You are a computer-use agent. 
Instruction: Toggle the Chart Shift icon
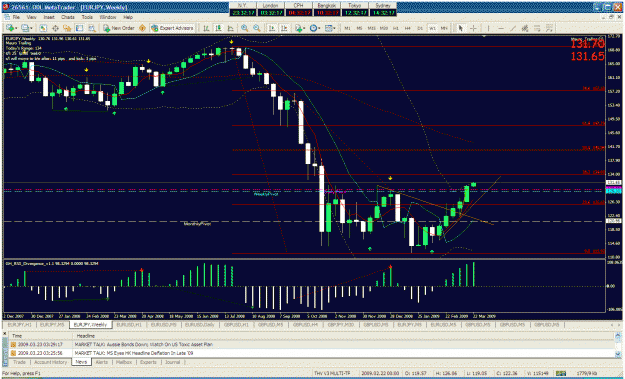pos(284,28)
